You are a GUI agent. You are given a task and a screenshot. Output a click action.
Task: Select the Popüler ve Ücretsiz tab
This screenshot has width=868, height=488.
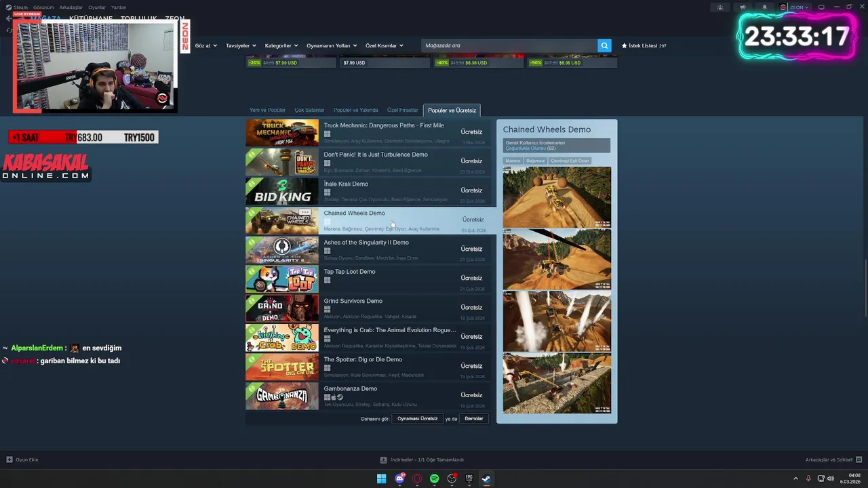coord(452,110)
